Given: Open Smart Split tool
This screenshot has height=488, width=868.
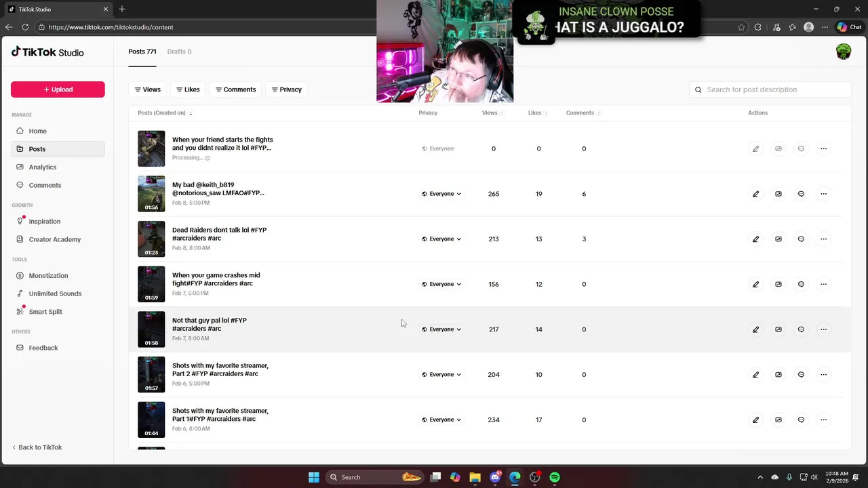Looking at the screenshot, I should [58, 312].
